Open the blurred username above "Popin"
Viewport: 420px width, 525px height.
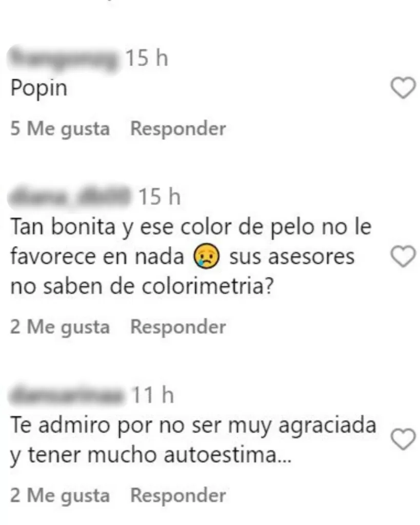click(64, 59)
